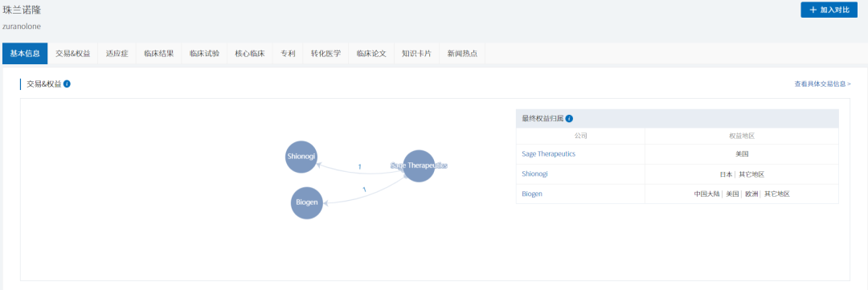Select the 基本信息 tab
The height and width of the screenshot is (290, 868).
pos(25,54)
